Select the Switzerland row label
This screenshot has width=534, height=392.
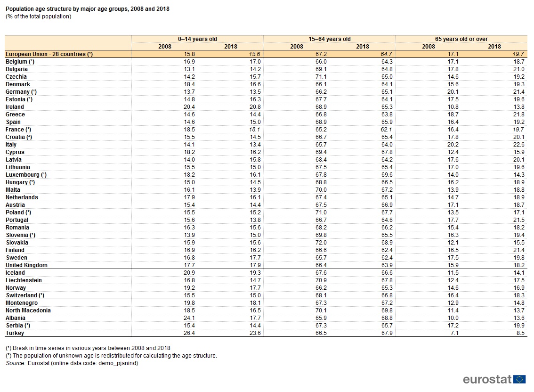pos(25,295)
